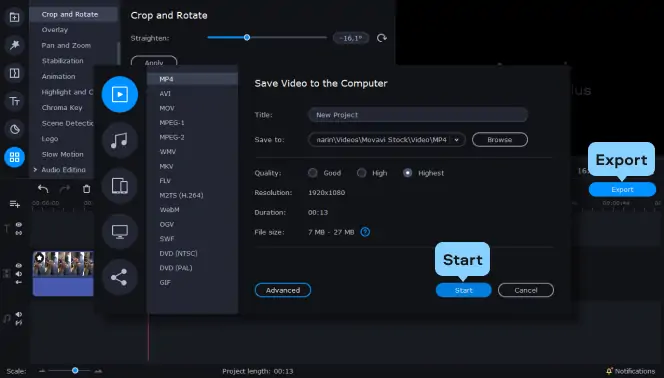
Task: Choose the save for TV monitor icon
Action: point(120,232)
